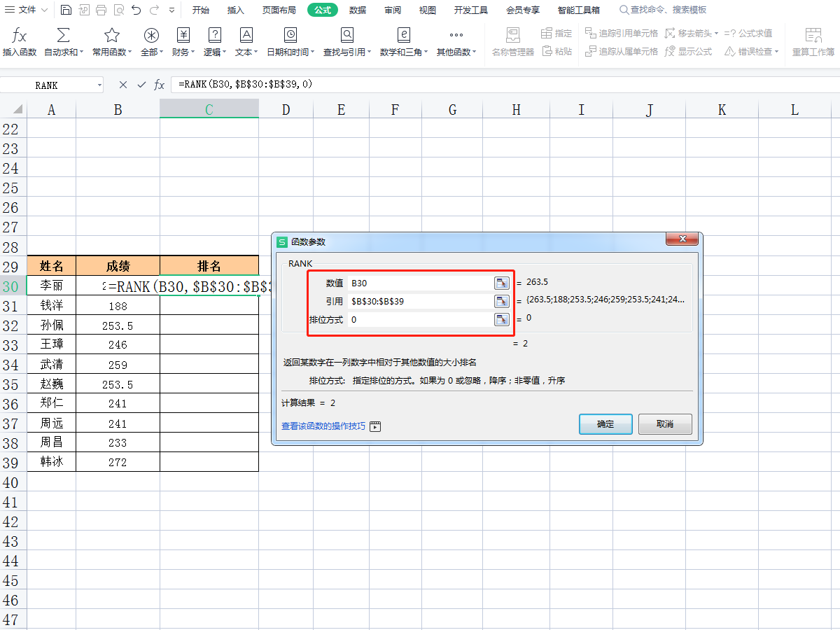Cancel formula entry with the X icon
The height and width of the screenshot is (630, 840).
(123, 85)
